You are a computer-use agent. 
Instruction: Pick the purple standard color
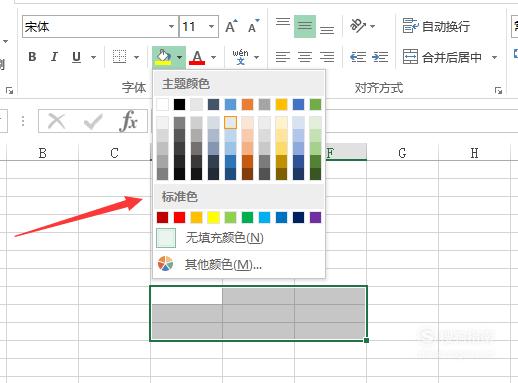(315, 218)
